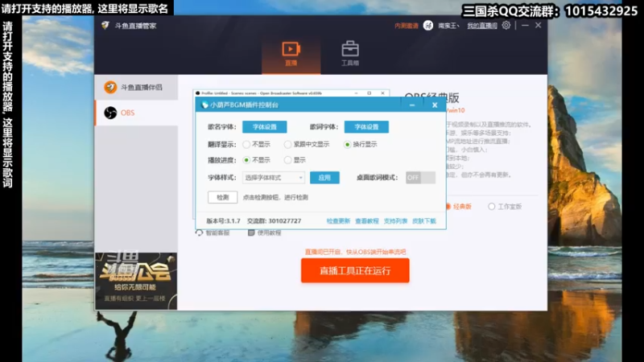Click the user avatar in title bar
The width and height of the screenshot is (644, 362).
[428, 26]
